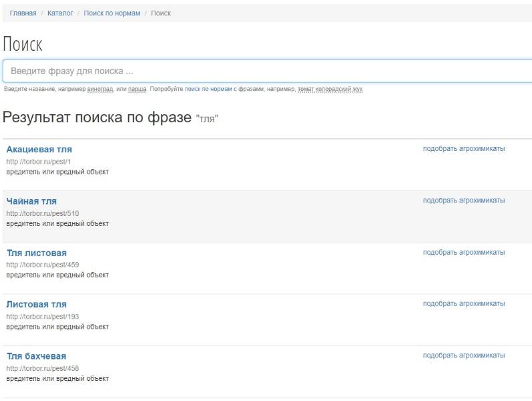Click URL text http://torbor.ru/pest/458

[43, 368]
